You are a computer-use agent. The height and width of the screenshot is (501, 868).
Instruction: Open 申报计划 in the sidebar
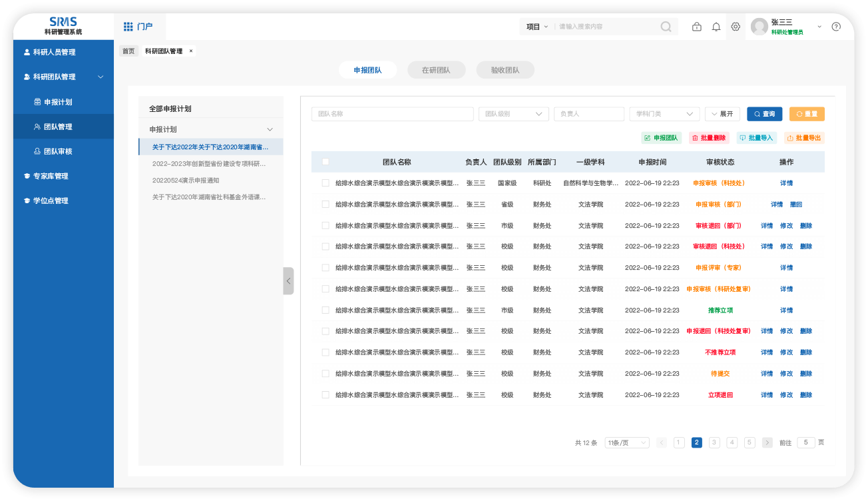pyautogui.click(x=63, y=102)
